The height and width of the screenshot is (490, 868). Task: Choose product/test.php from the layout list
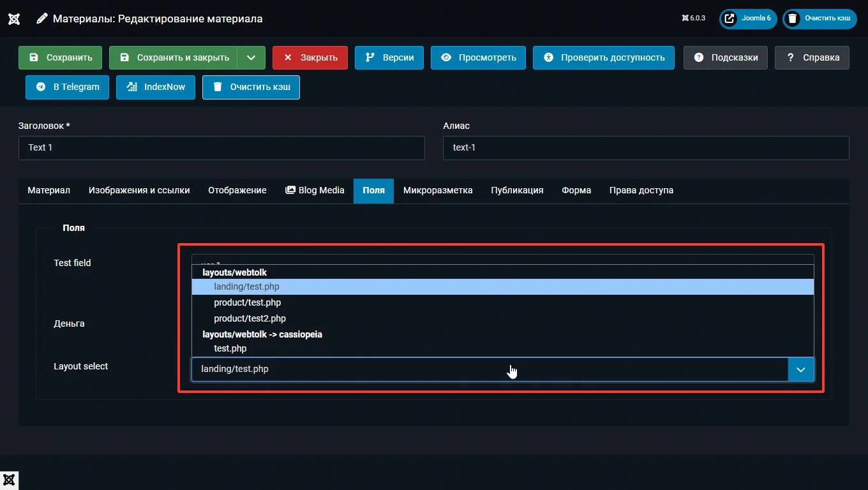coord(248,302)
